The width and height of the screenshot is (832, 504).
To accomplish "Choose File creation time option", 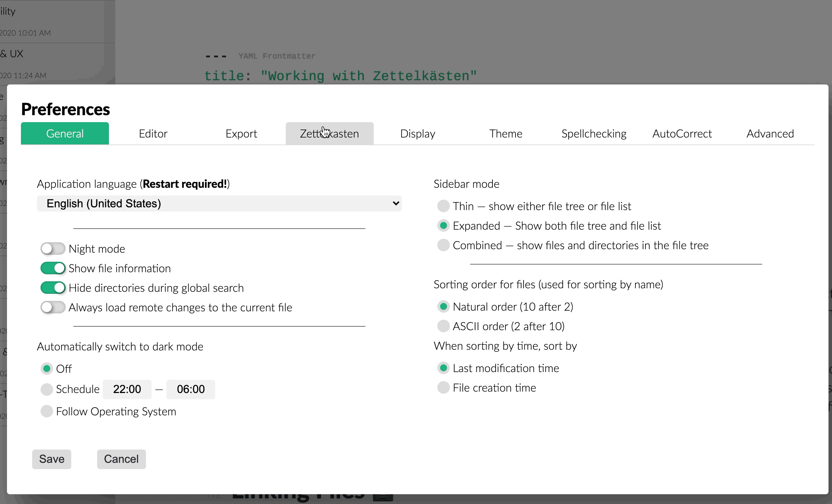I will click(443, 387).
